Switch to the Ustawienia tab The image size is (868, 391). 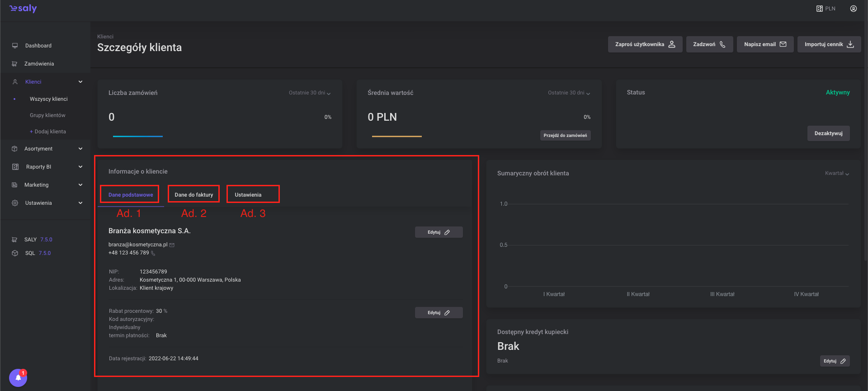[248, 195]
